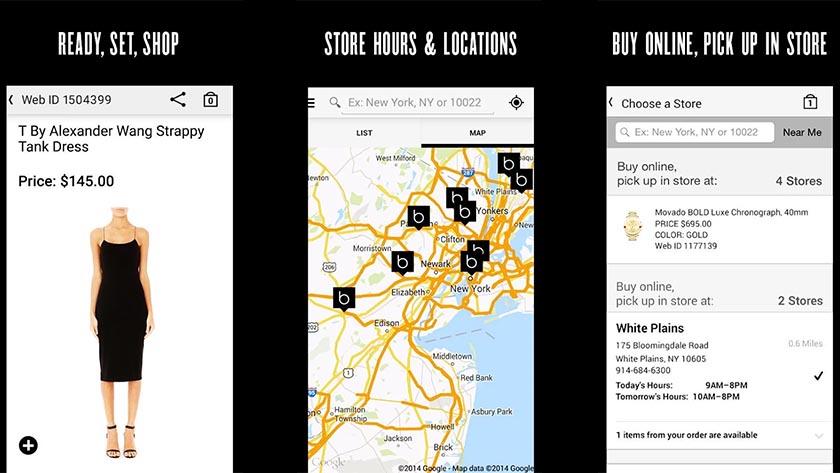Tap the White Plains store name
840x473 pixels.
point(650,328)
